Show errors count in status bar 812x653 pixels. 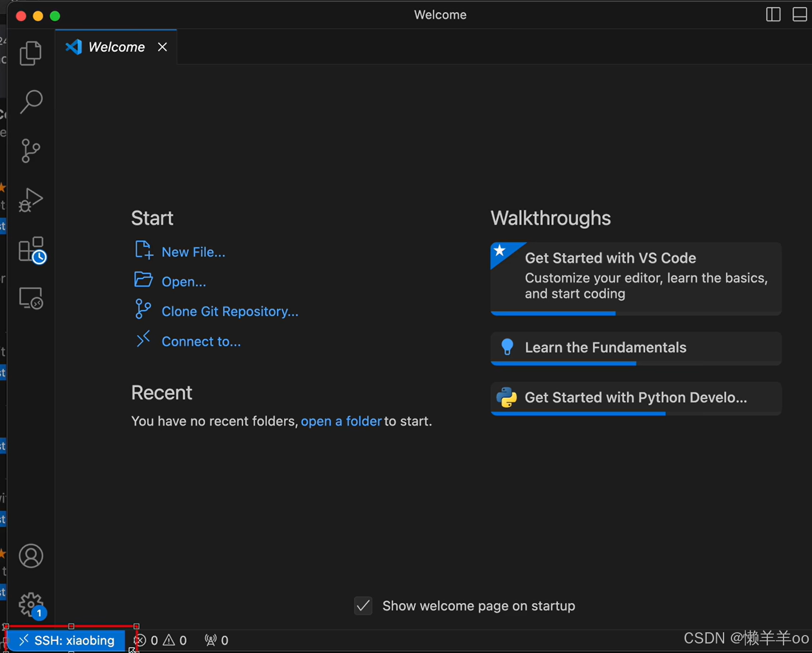(147, 640)
